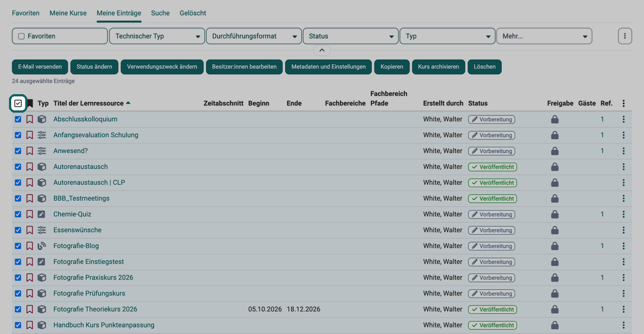Open the Durchführungsformat filter dropdown

pyautogui.click(x=254, y=36)
